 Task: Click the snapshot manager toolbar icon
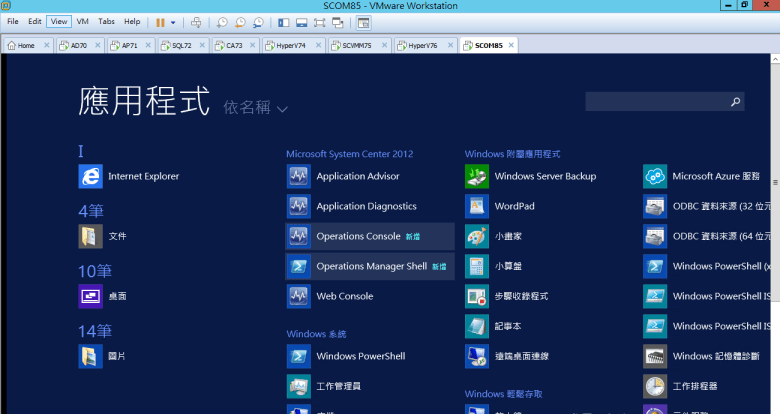[x=258, y=21]
